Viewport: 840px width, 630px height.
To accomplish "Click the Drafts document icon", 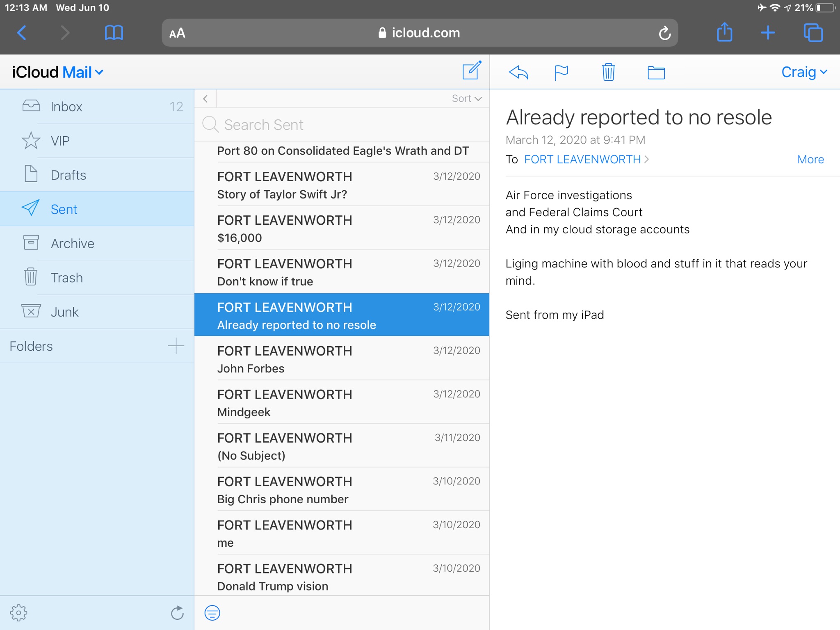I will (31, 174).
